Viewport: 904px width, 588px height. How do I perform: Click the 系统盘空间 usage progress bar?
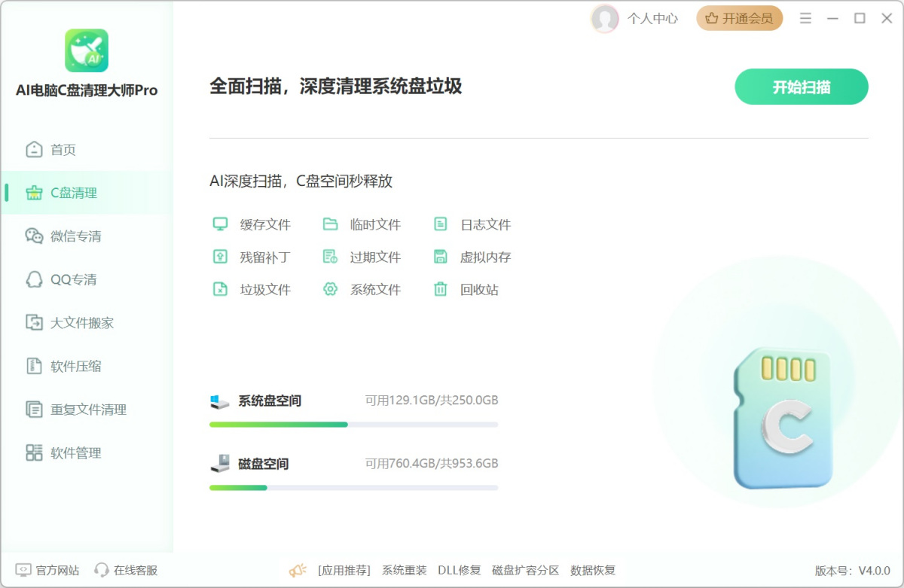[353, 425]
